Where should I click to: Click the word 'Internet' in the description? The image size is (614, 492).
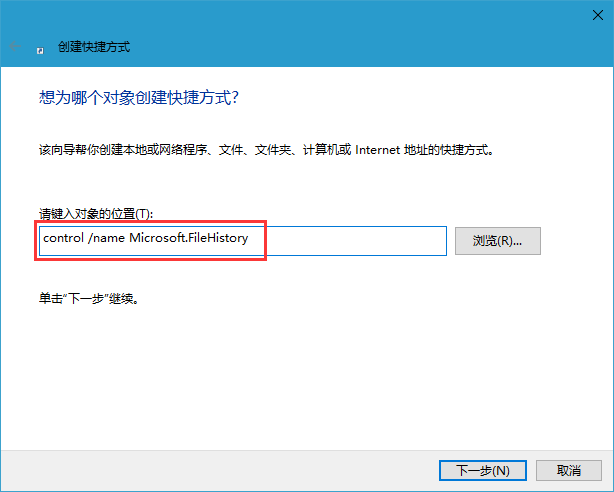click(x=375, y=150)
